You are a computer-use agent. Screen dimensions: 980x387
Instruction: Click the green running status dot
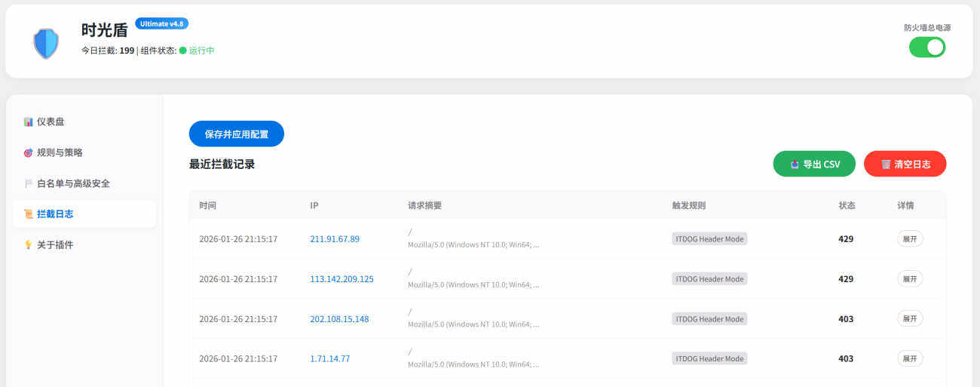coord(182,51)
